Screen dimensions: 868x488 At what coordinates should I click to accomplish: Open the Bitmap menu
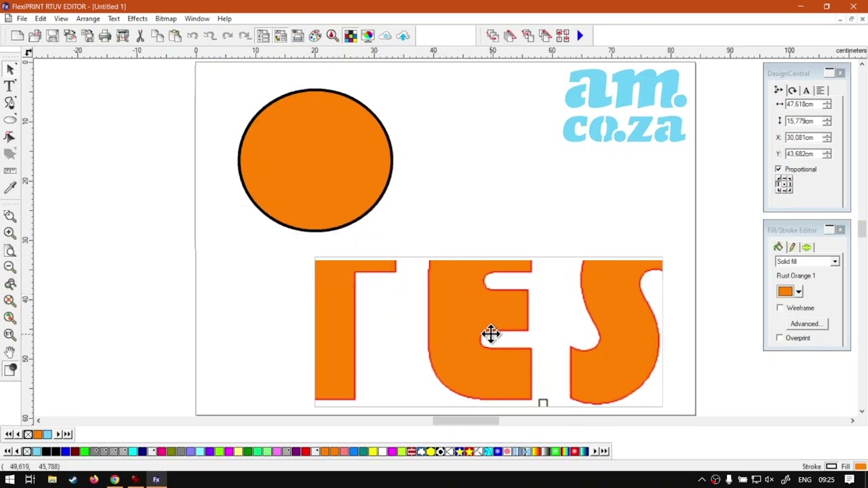[165, 18]
